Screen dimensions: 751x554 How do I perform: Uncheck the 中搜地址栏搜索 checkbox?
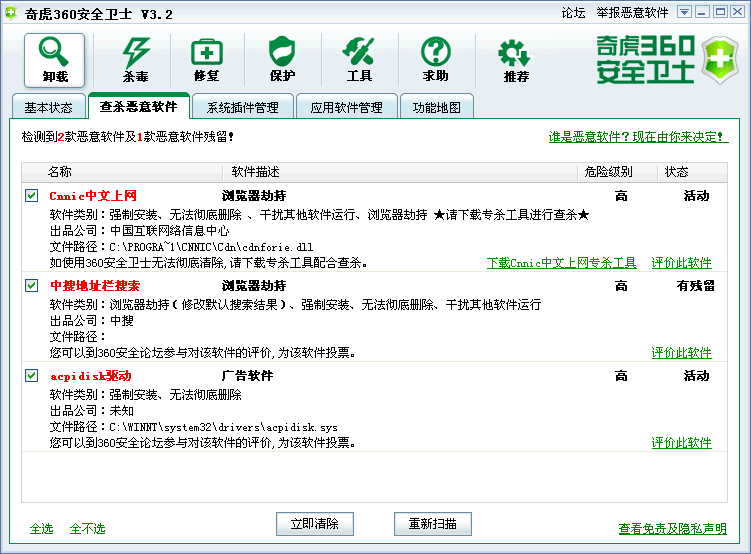pyautogui.click(x=32, y=285)
